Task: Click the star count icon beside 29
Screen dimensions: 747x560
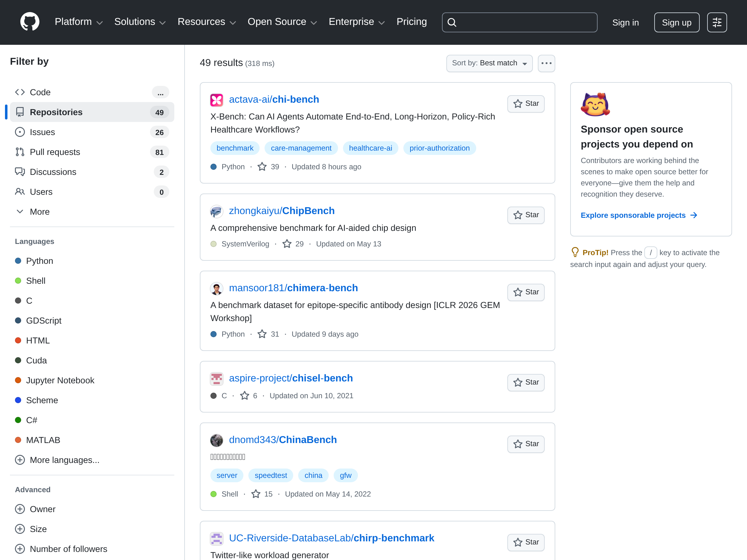Action: [287, 244]
